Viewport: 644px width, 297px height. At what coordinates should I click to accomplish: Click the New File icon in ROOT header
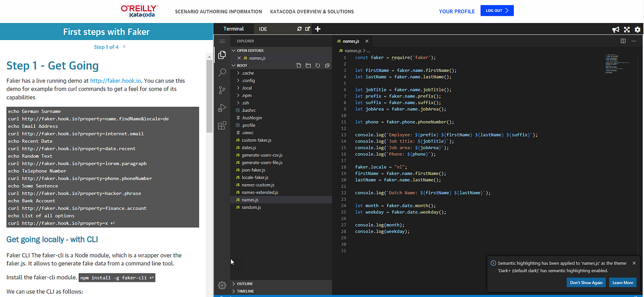click(x=299, y=66)
